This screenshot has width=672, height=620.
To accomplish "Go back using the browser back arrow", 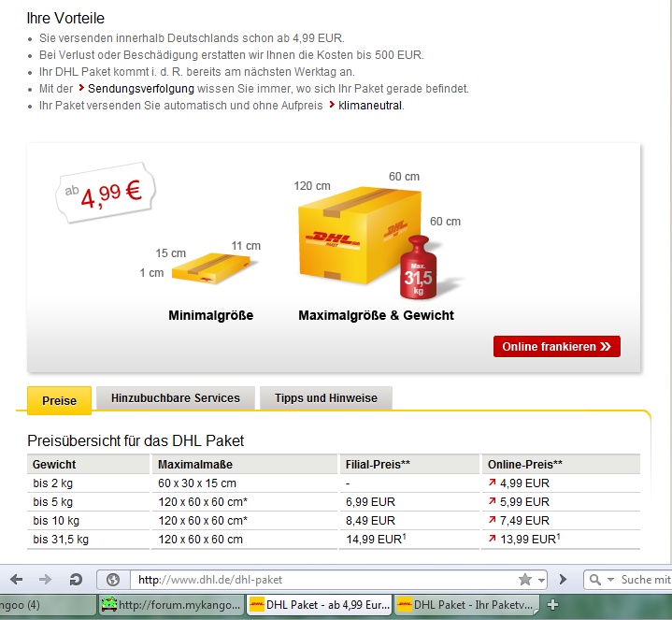I will [16, 580].
